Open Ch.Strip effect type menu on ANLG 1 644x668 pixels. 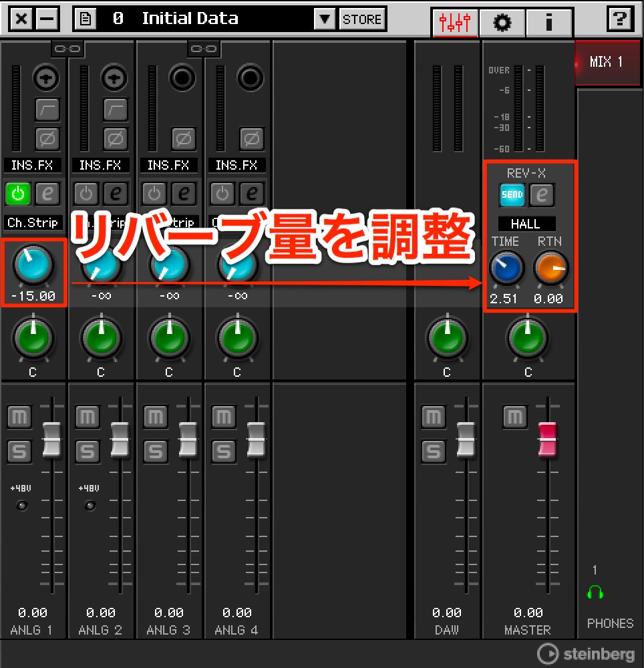pyautogui.click(x=32, y=222)
